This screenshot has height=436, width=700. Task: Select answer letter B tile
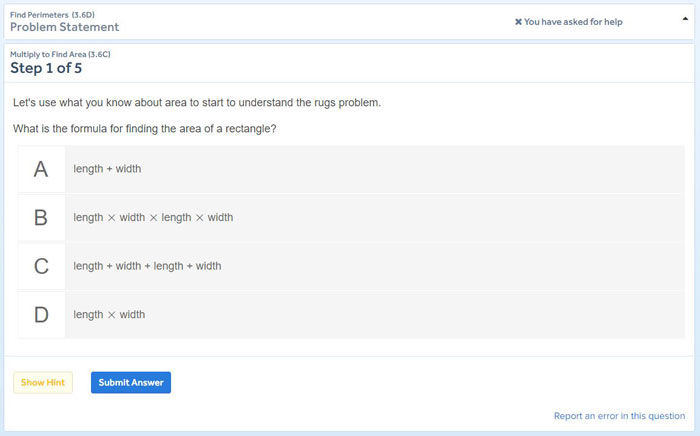click(x=41, y=218)
